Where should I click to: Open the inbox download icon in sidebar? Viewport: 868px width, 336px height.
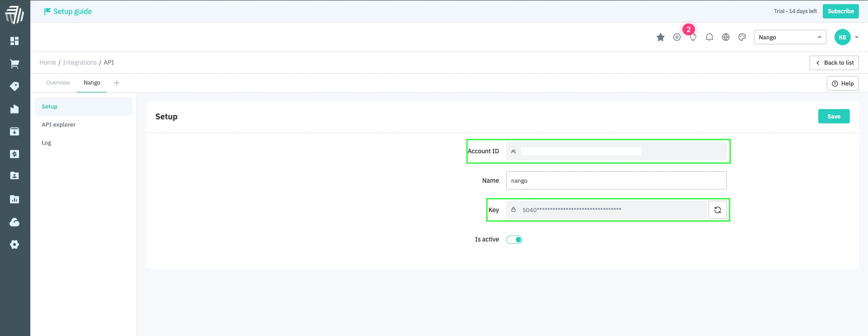tap(14, 132)
